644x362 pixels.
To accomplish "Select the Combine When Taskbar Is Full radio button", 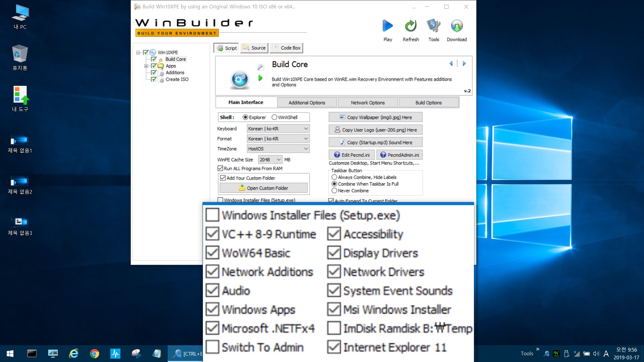I will [x=334, y=183].
